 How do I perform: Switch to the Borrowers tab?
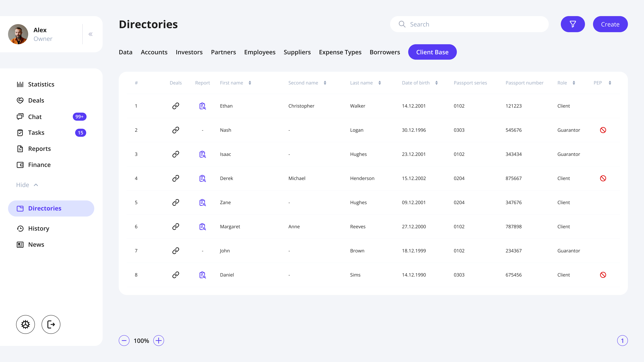pyautogui.click(x=385, y=52)
